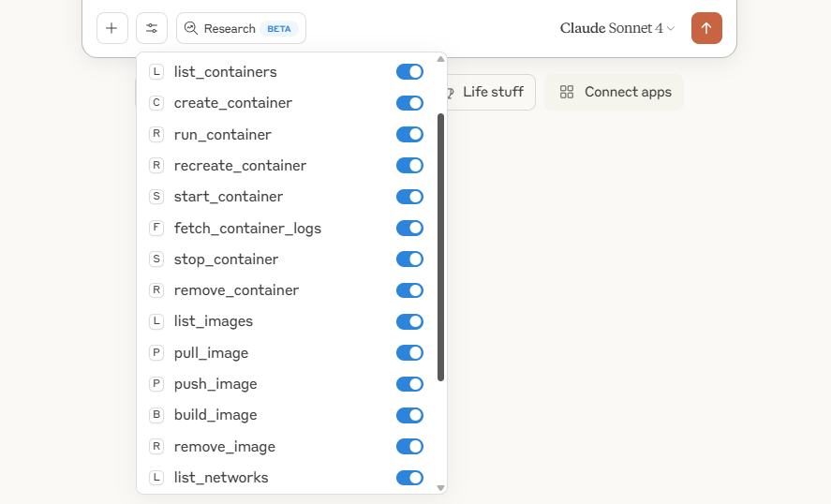The image size is (831, 504).
Task: Click the L icon beside list_images
Action: point(156,321)
